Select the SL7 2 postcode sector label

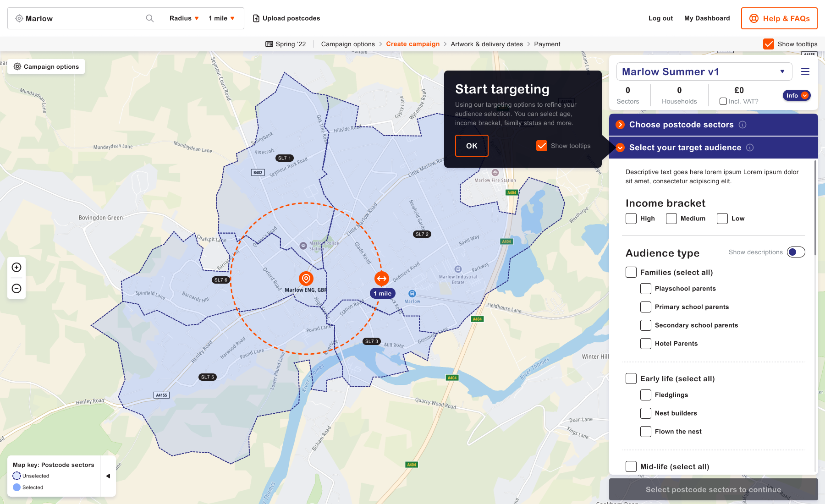pos(422,234)
